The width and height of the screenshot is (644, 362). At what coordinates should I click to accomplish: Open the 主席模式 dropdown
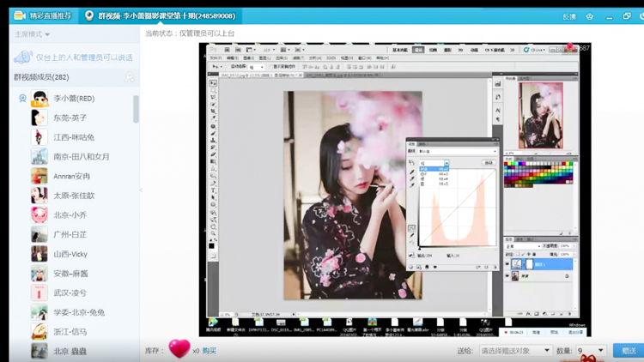[x=32, y=34]
